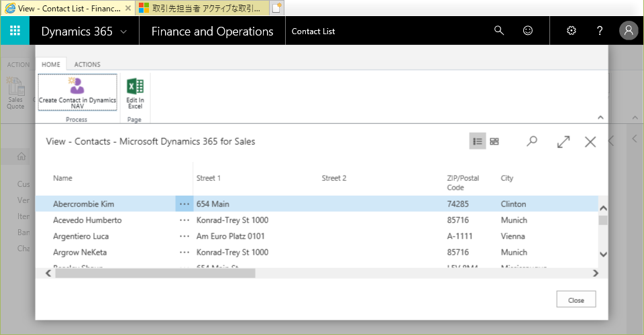The image size is (644, 335).
Task: Click Create Contact in Dynamics NAV
Action: click(77, 92)
